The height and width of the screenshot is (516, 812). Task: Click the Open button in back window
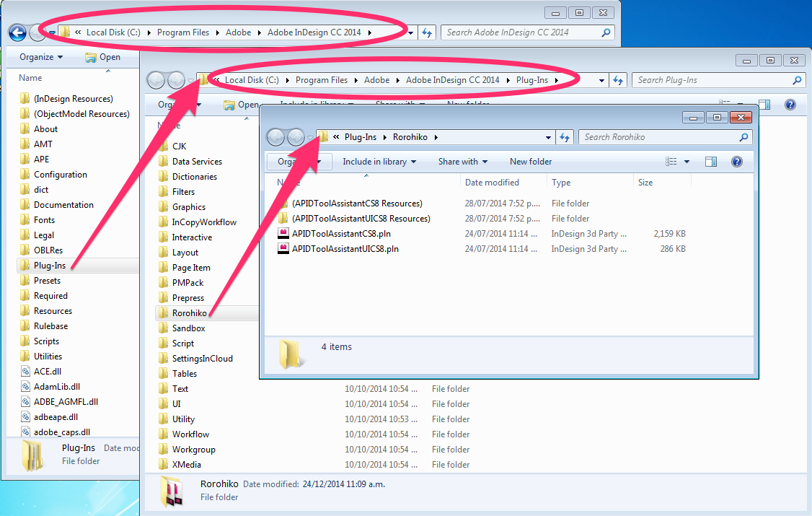pos(102,57)
